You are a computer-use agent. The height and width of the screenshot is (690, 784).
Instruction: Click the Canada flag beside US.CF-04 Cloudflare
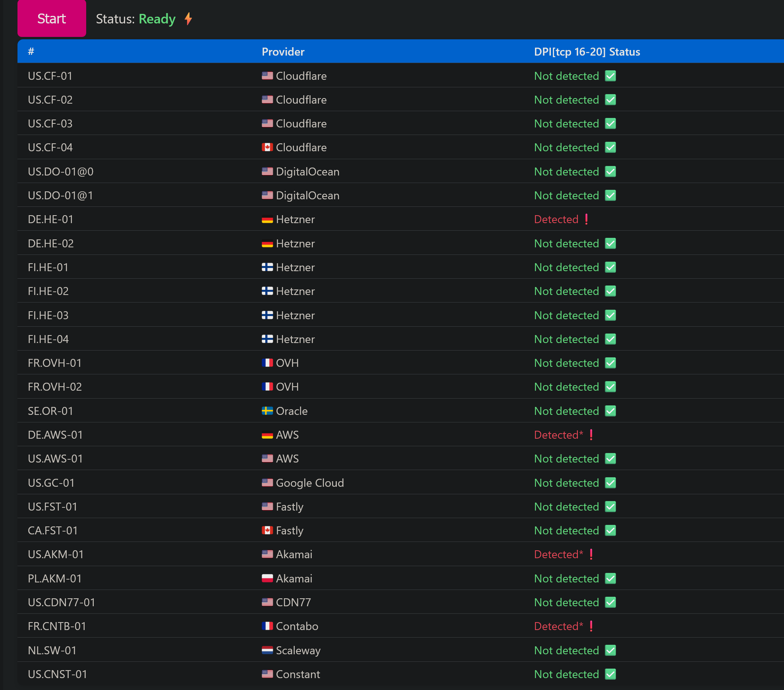click(x=267, y=147)
